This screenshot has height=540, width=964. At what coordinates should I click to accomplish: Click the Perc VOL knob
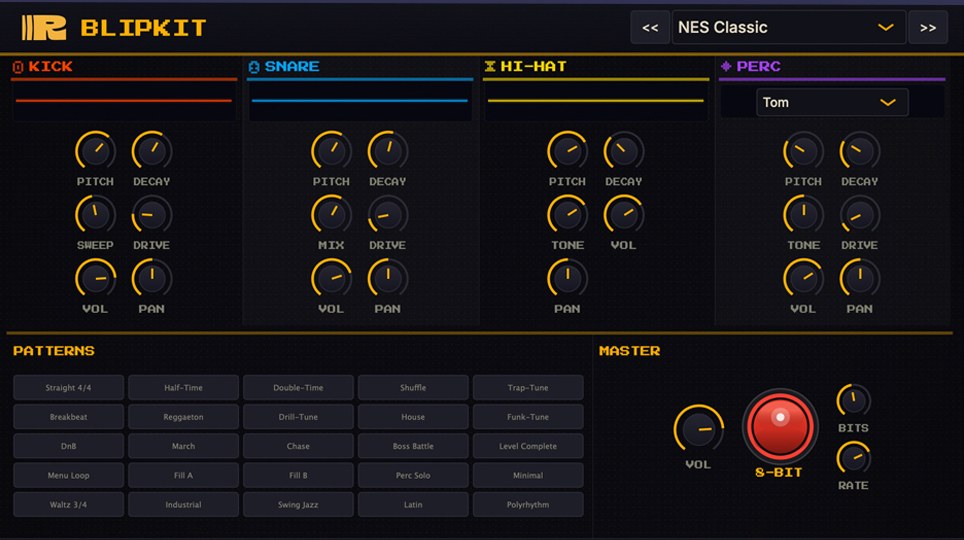tap(803, 279)
